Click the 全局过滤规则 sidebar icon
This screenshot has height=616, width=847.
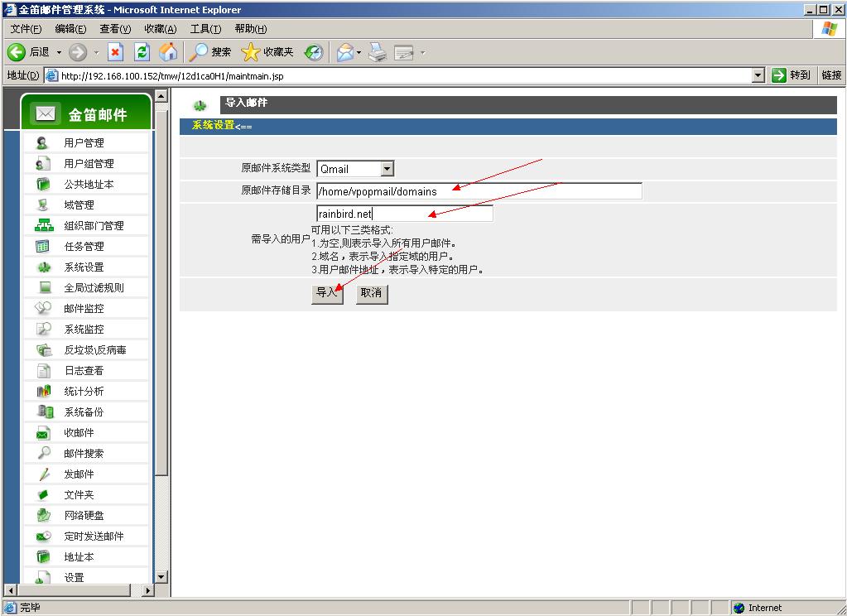45,287
